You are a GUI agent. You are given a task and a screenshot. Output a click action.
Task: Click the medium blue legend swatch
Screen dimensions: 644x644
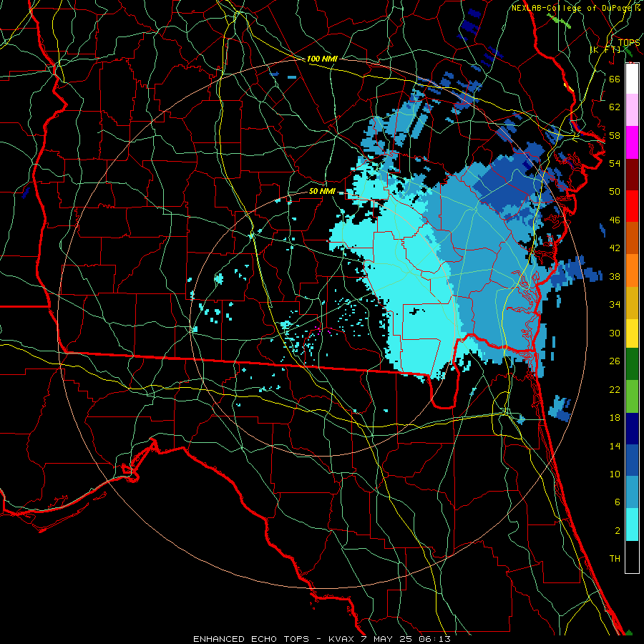(632, 460)
